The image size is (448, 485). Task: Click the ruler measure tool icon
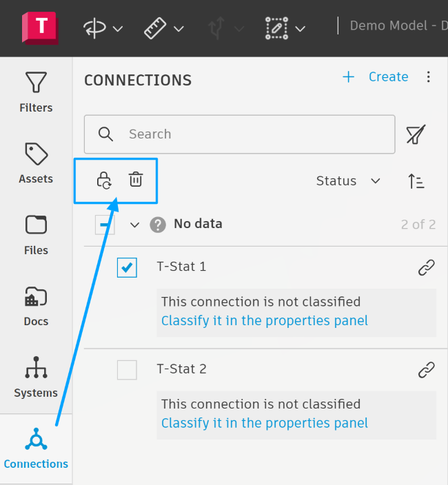coord(156,28)
